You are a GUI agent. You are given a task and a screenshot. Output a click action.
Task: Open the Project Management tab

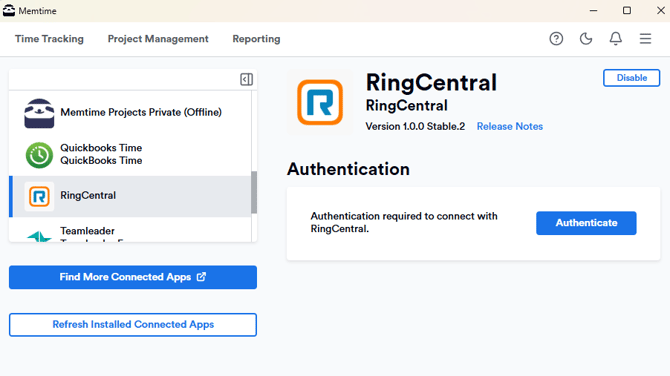(158, 39)
